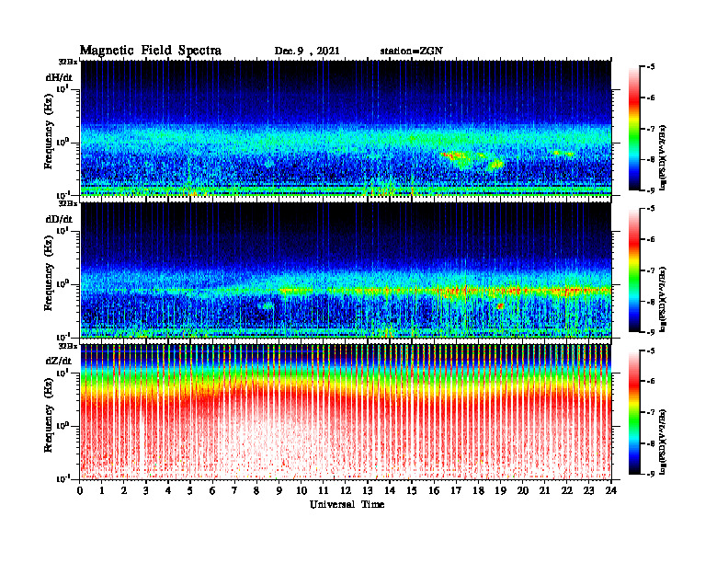
Task: Click the -7 value on the dD/dt color bar
Action: pyautogui.click(x=651, y=270)
